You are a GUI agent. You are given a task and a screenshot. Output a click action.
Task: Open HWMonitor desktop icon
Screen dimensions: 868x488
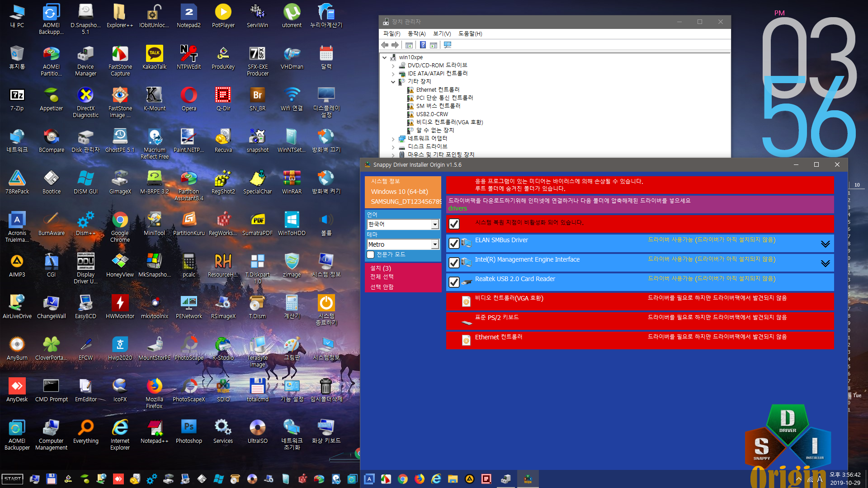point(120,307)
